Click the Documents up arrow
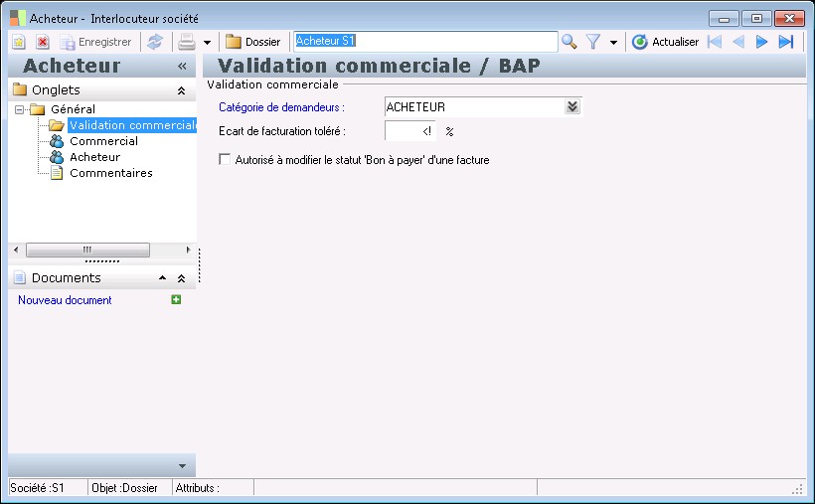Screen dimensions: 815x504 coord(163,278)
